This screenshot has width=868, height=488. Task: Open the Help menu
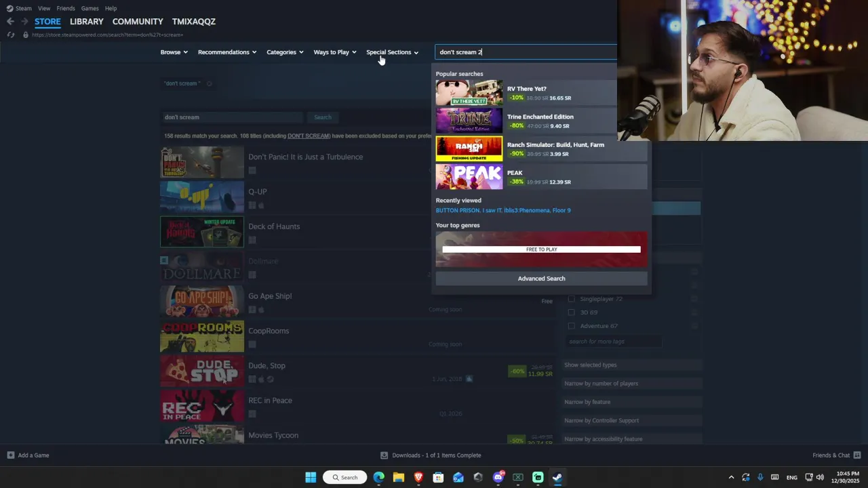click(x=111, y=8)
